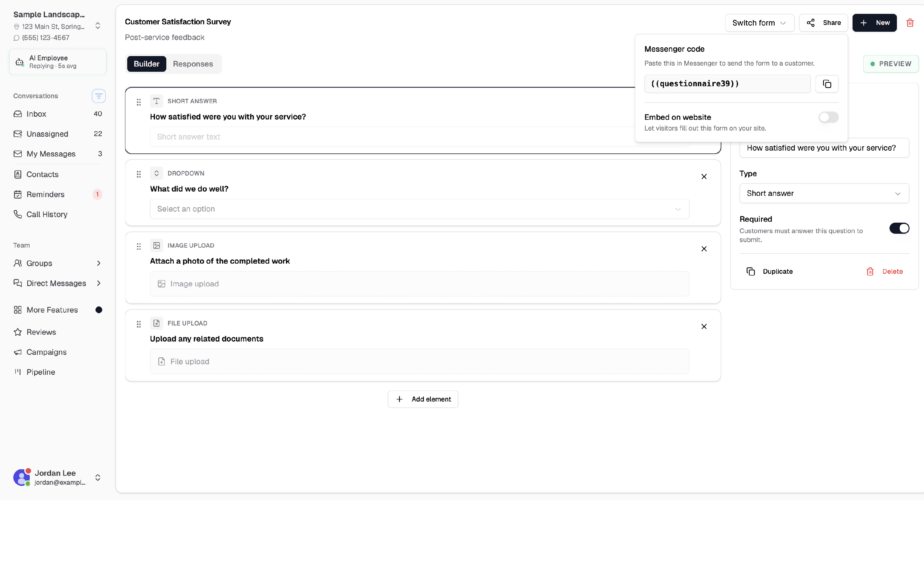This screenshot has height=578, width=924.
Task: Expand Groups in the Team section
Action: 58,263
